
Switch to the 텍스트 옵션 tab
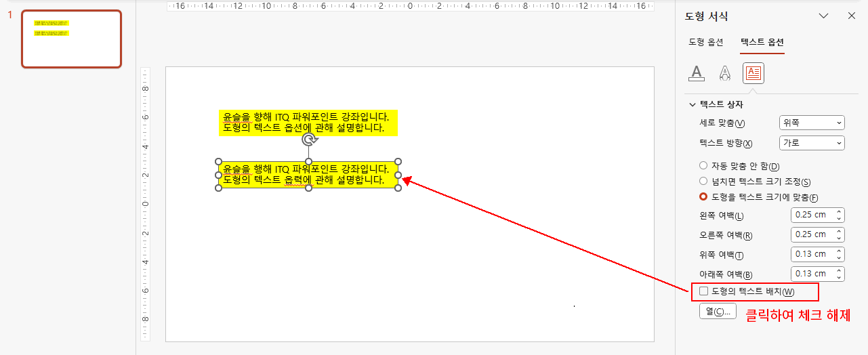coord(762,42)
